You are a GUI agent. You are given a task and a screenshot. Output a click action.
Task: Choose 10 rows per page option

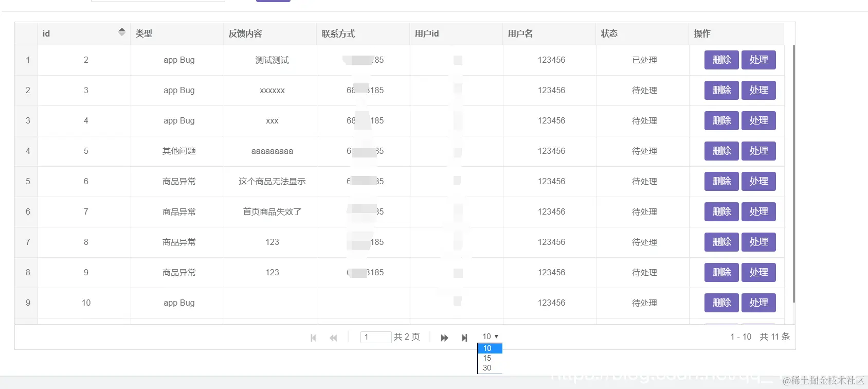(x=490, y=348)
